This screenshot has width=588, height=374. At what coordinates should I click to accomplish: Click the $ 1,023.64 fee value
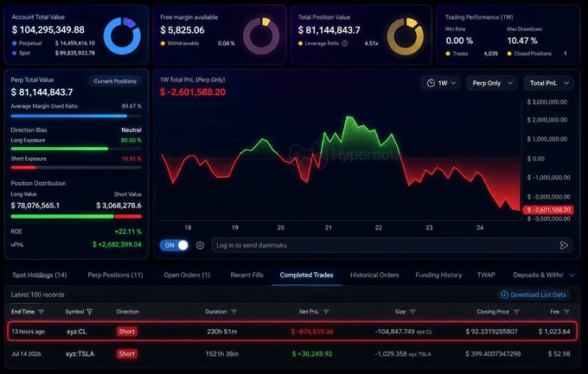[x=554, y=332]
